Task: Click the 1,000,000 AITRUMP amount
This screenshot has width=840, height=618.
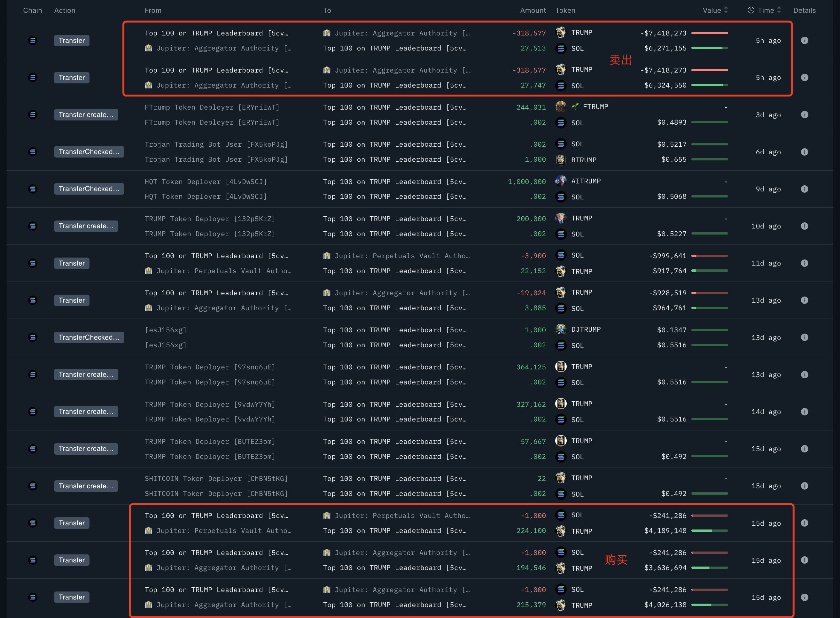Action: pos(527,182)
